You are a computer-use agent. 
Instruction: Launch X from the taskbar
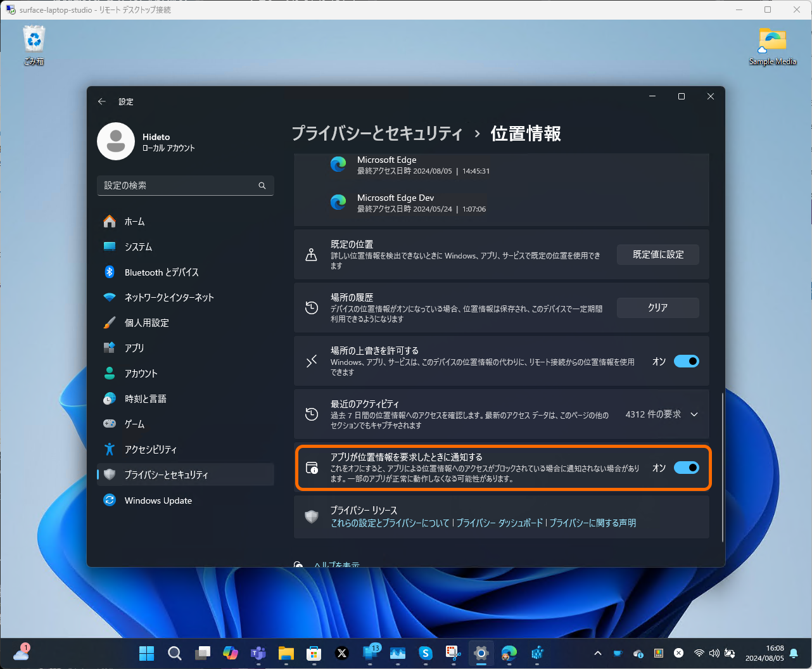(x=342, y=653)
